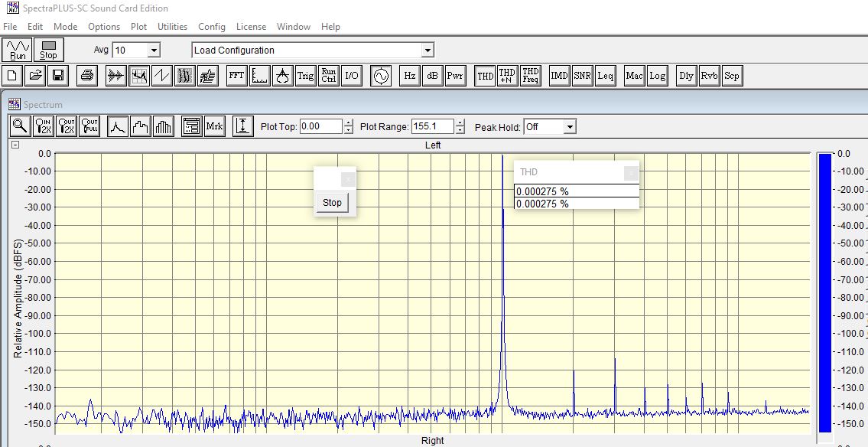The image size is (868, 447).
Task: Click the main toolbar Stop button
Action: [49, 49]
